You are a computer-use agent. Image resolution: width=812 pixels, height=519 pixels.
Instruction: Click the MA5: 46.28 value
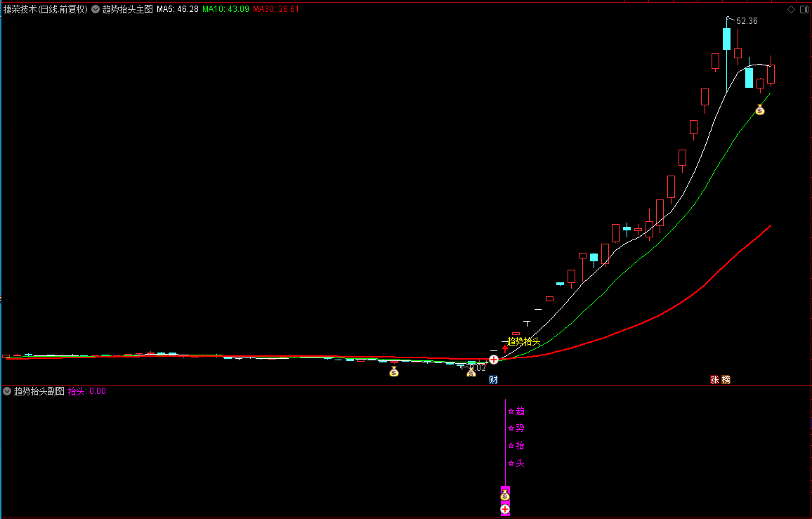tap(178, 9)
